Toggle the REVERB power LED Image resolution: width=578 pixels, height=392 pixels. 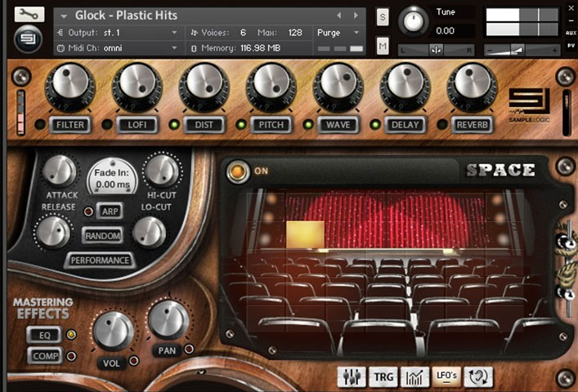pos(442,125)
